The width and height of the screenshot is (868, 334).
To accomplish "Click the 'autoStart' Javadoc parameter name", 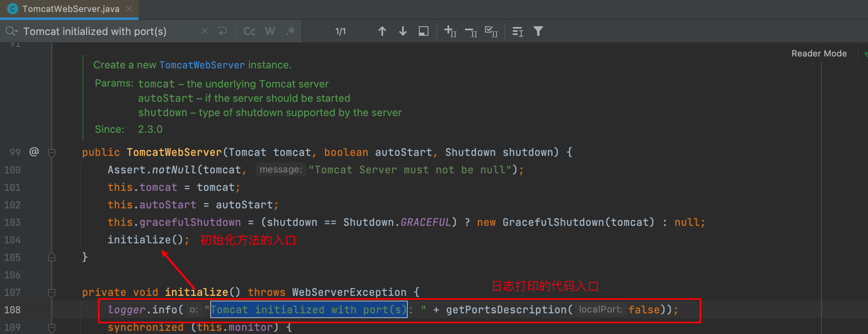I will tap(166, 98).
